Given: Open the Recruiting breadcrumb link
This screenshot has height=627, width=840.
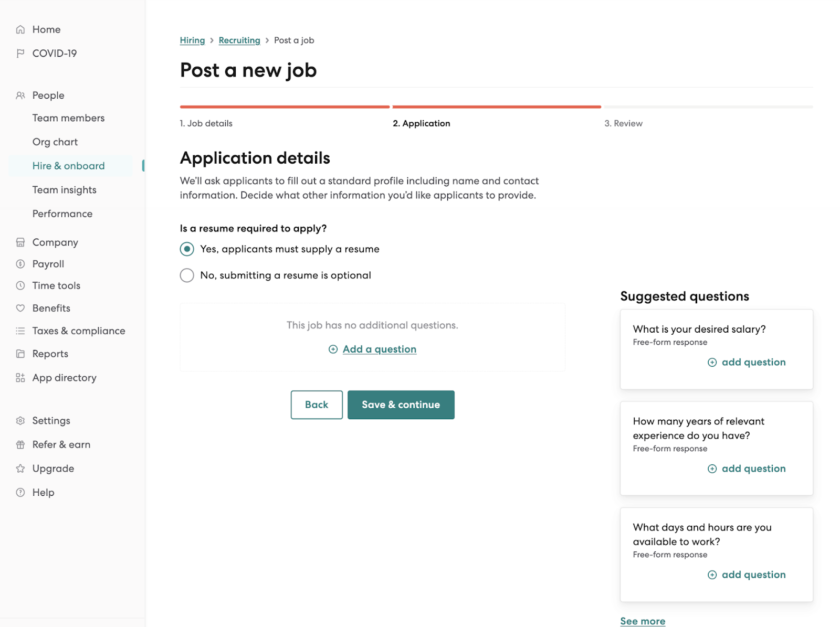Looking at the screenshot, I should (239, 40).
